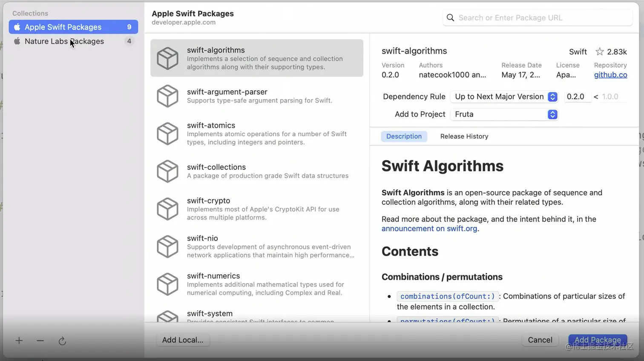This screenshot has height=361, width=644.
Task: Click the swift-argument-parser package box icon
Action: [x=167, y=96]
